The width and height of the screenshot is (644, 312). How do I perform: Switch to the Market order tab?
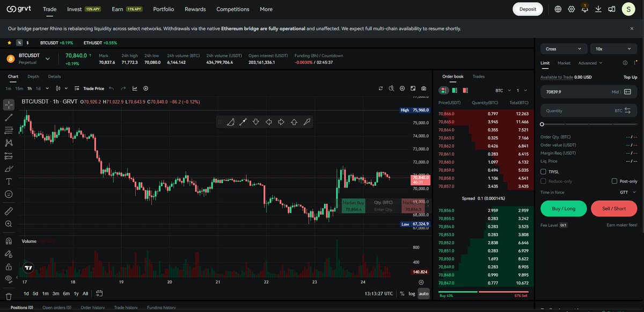(564, 63)
